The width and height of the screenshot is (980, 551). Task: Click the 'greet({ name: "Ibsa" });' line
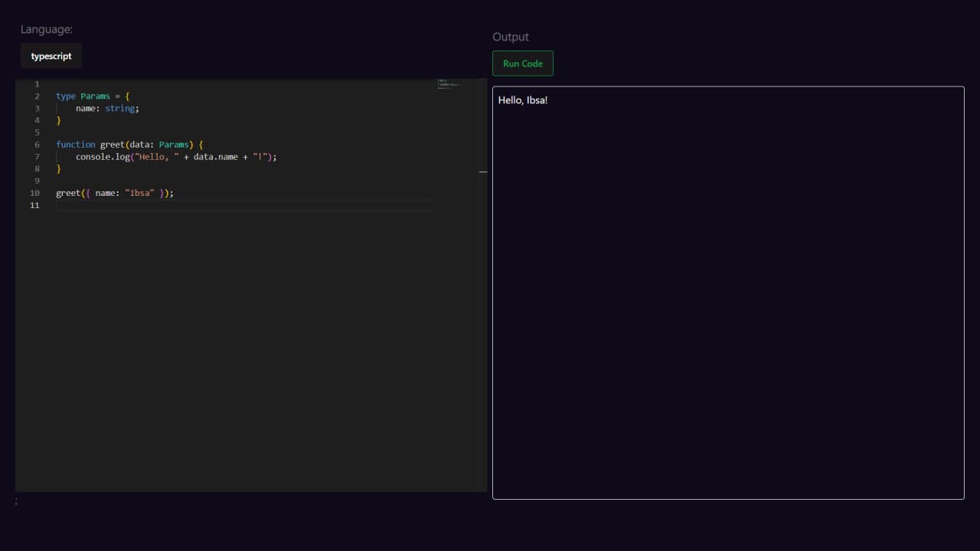tap(115, 193)
